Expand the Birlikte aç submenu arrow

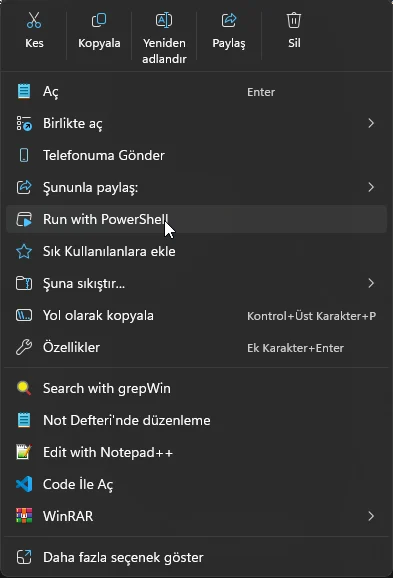(371, 123)
